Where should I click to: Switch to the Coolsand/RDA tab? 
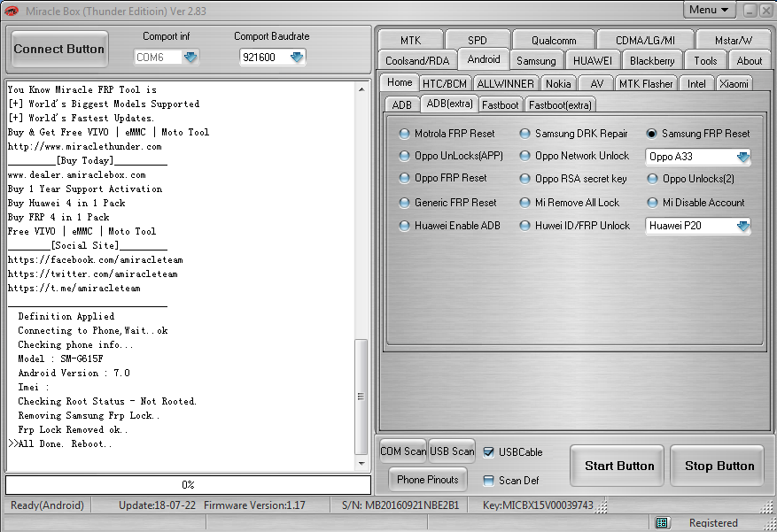[x=417, y=60]
